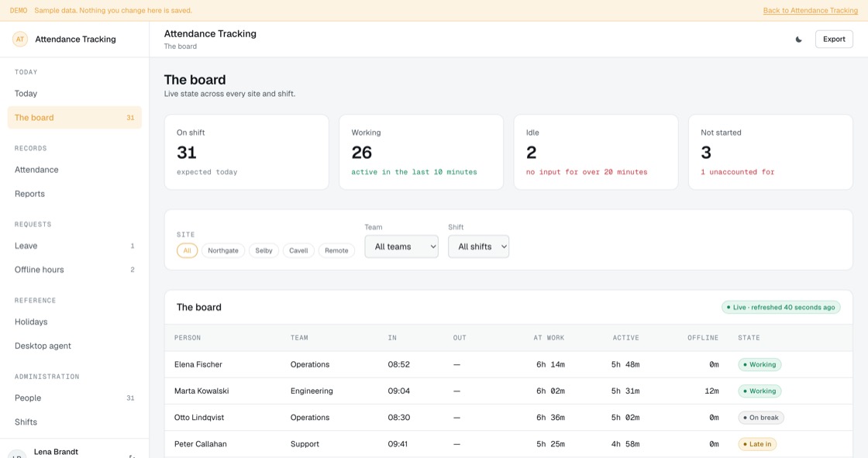This screenshot has height=458, width=868.
Task: Filter by Selby site
Action: pos(263,250)
